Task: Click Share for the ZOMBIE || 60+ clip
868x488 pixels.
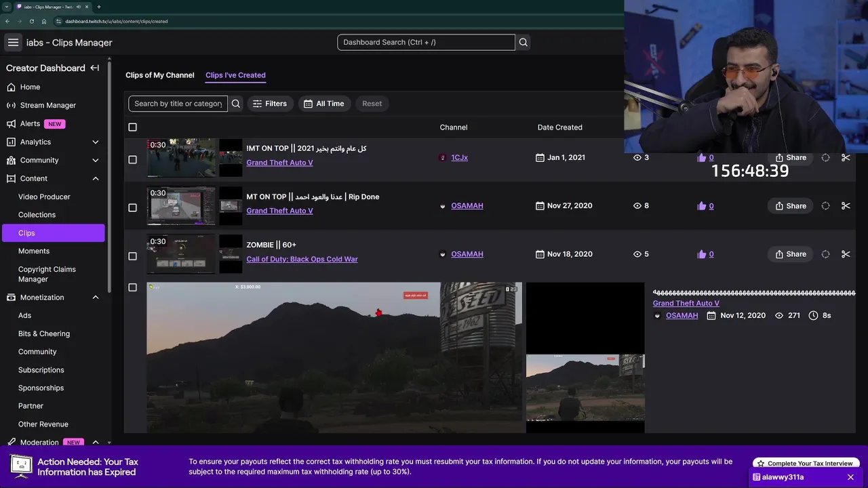Action: click(x=791, y=254)
